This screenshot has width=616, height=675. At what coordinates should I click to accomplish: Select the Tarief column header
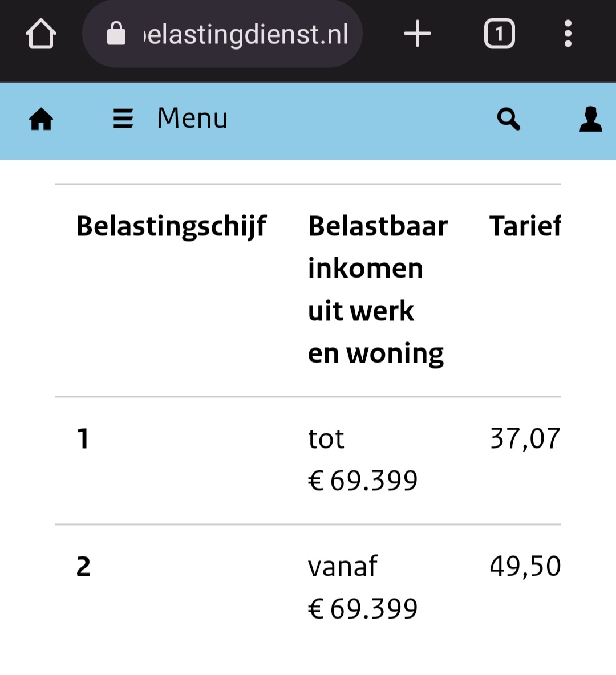[x=526, y=226]
